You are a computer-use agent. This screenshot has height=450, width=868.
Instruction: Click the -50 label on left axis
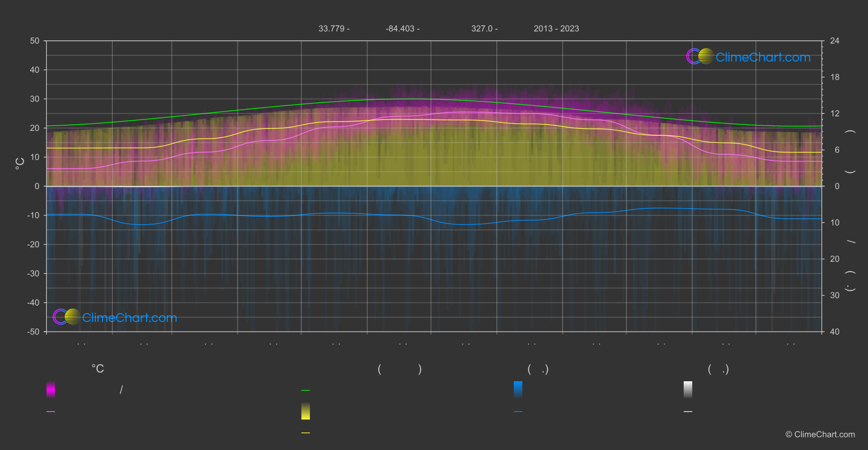click(33, 332)
